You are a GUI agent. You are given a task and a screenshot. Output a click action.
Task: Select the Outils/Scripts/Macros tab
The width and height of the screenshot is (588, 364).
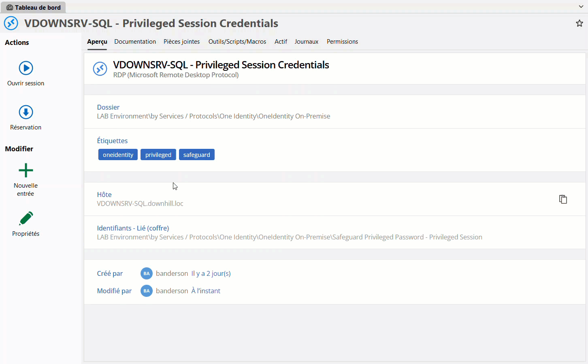click(x=237, y=42)
